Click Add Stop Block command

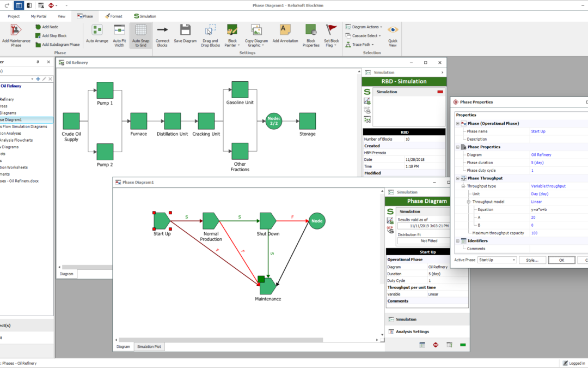tap(51, 35)
